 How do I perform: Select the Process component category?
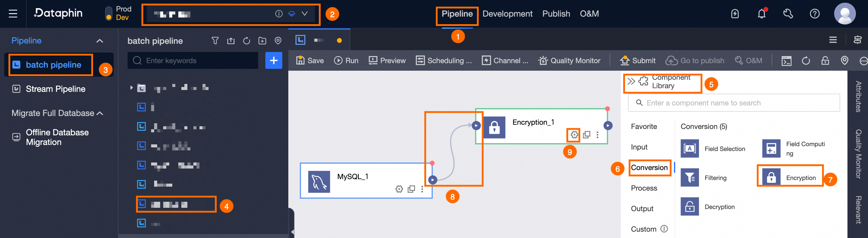[x=643, y=188]
